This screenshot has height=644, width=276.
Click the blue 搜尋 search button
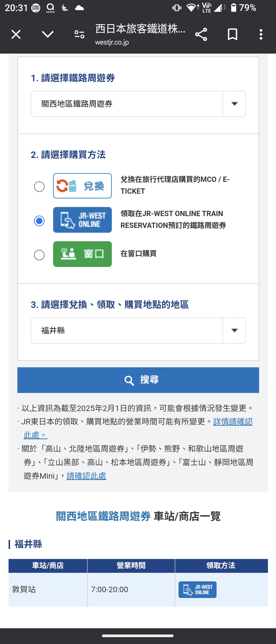[x=138, y=380]
